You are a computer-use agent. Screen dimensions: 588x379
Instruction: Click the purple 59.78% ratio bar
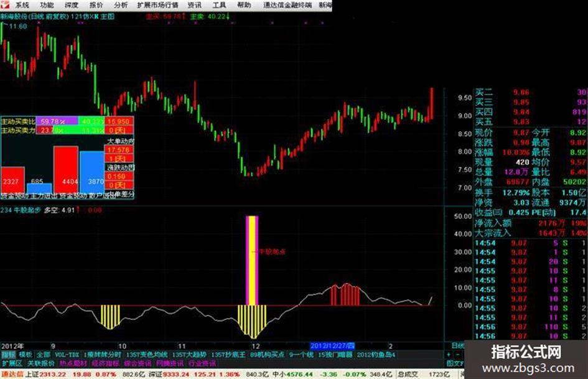click(57, 121)
